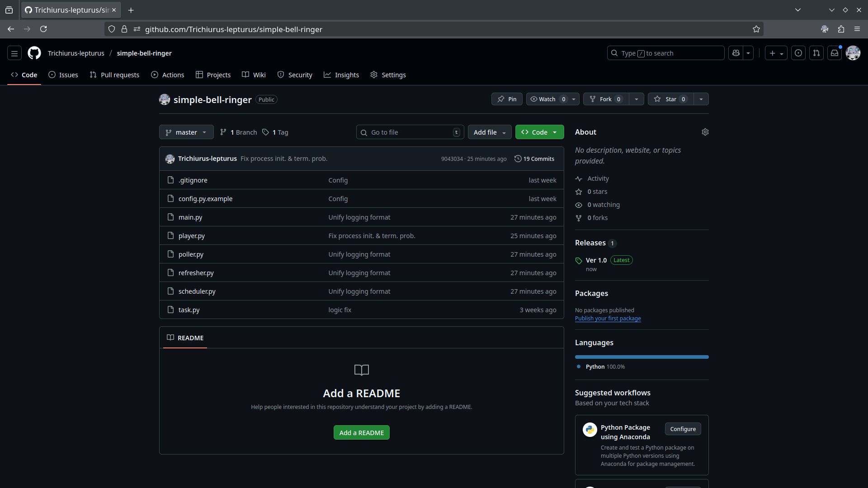This screenshot has height=488, width=868.
Task: Follow Publish your first package link
Action: [608, 319]
